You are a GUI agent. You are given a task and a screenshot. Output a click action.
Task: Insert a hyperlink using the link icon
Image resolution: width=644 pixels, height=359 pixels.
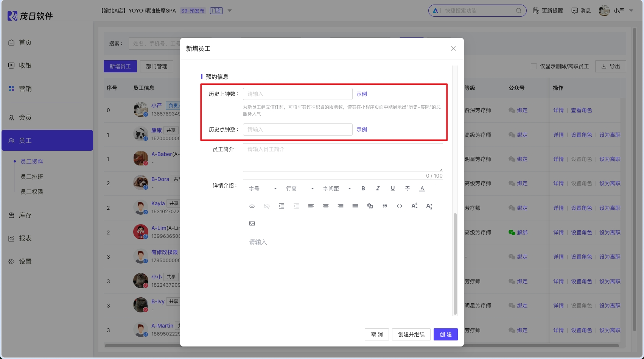coord(252,206)
